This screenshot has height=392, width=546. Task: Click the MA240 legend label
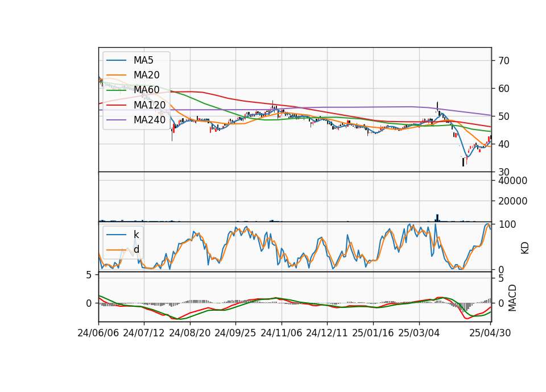click(150, 120)
